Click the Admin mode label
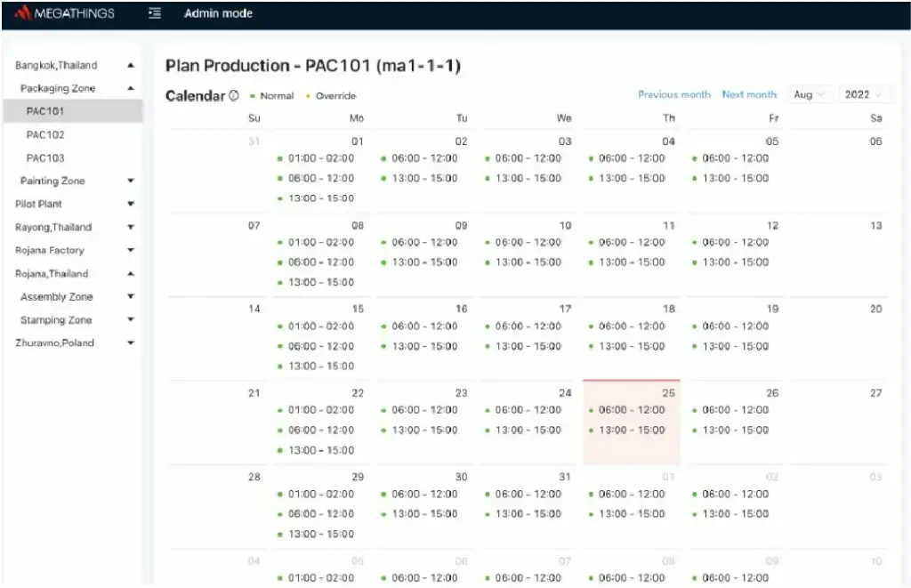 pos(219,12)
